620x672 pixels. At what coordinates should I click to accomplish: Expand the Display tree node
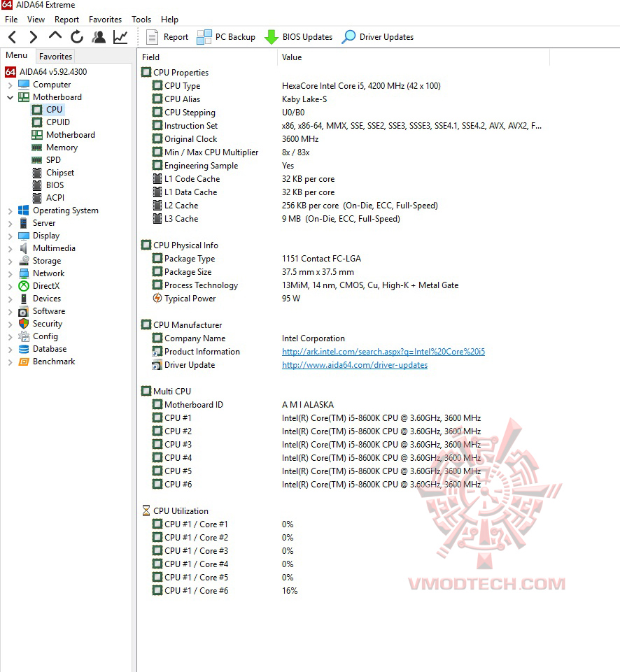coord(10,236)
